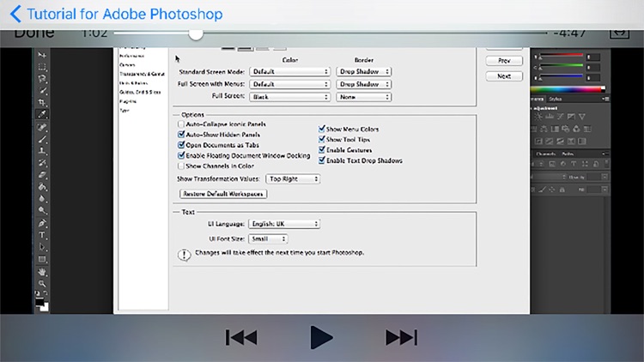Open UI Font Size dropdown
This screenshot has width=644, height=362.
(x=268, y=238)
